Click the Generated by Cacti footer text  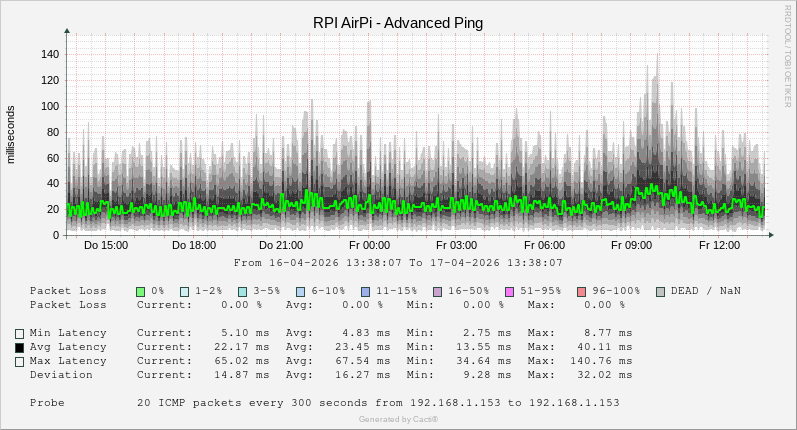point(398,419)
